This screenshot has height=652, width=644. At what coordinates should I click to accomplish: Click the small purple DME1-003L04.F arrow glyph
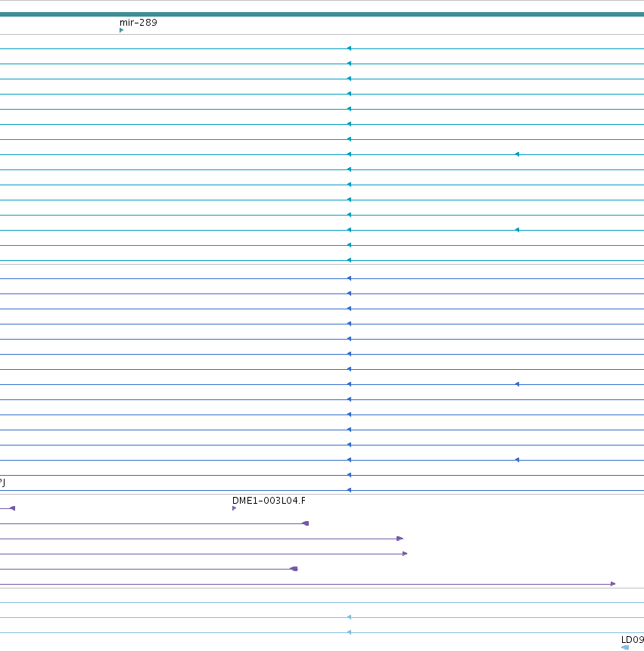235,508
